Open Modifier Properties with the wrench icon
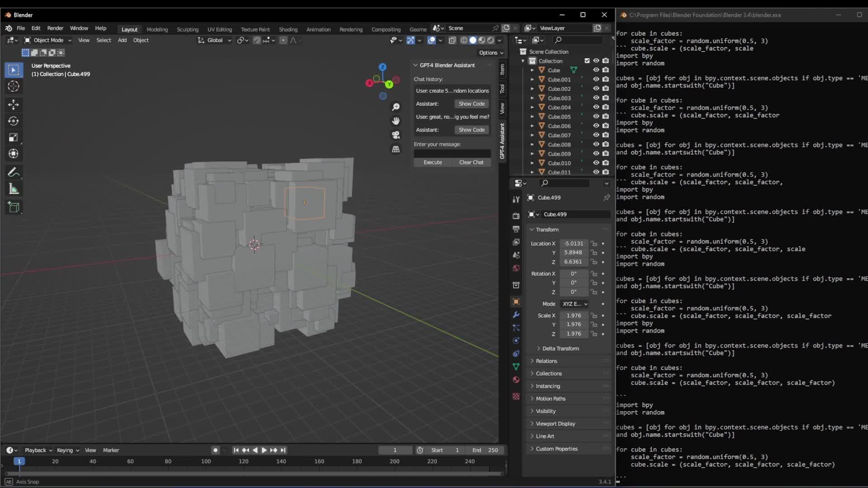 pos(516,315)
